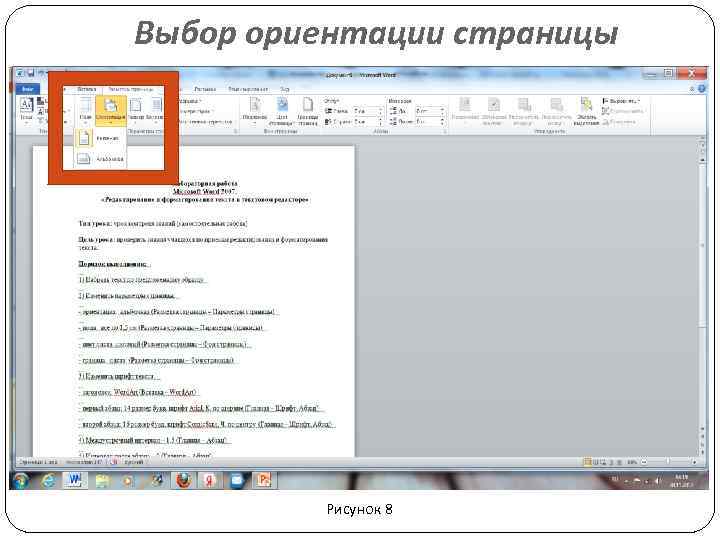
Task: Click the Group (Группировать) button
Action: pos(624,111)
